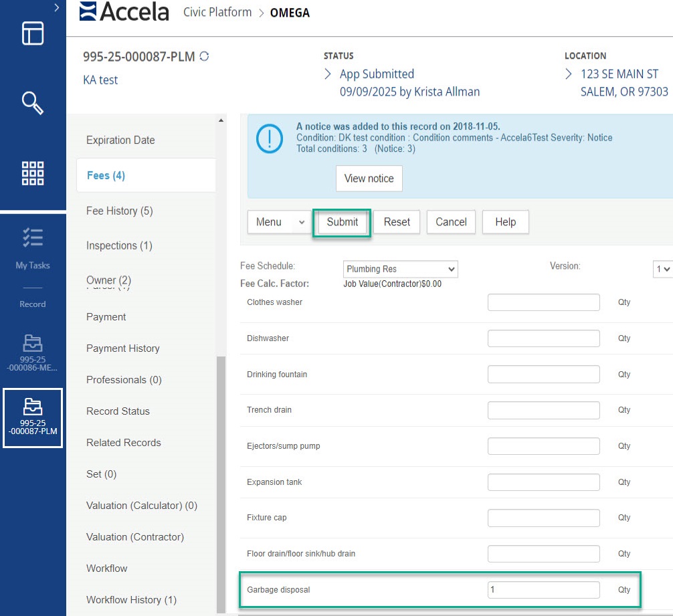This screenshot has width=673, height=616.
Task: Open the dashboard layout icon in sidebar
Action: point(32,33)
